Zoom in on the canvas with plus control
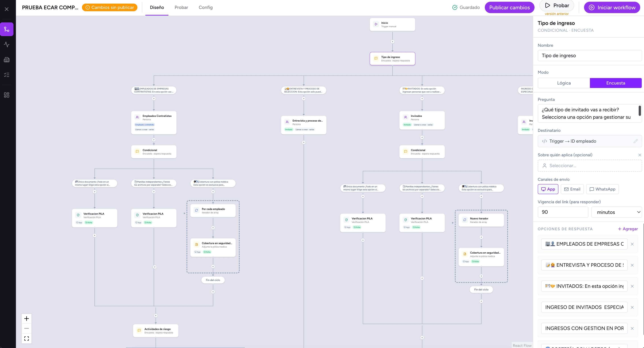Viewport: 644px width, 348px height. coord(27,318)
